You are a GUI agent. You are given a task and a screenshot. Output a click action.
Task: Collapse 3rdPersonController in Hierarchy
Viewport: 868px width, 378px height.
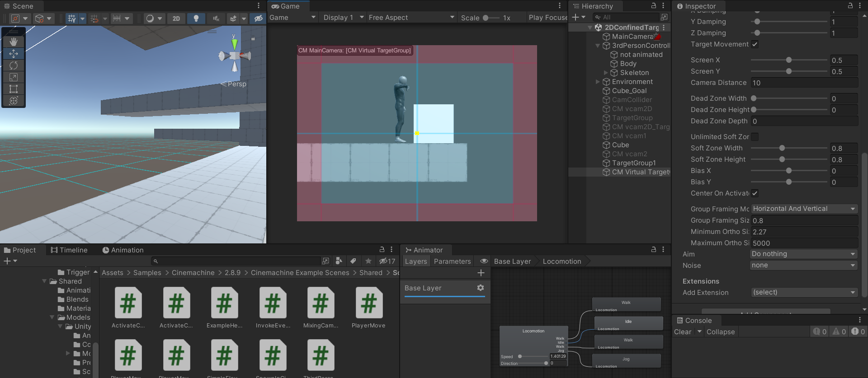(x=598, y=46)
